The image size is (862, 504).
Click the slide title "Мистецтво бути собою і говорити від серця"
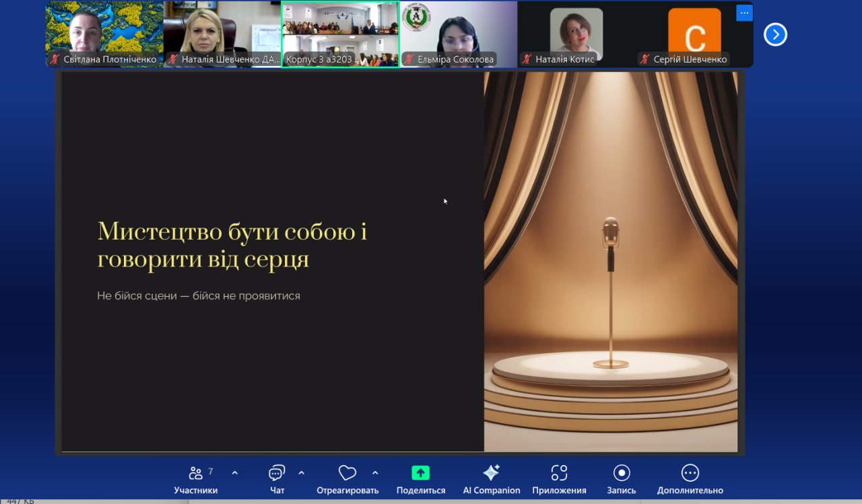click(x=232, y=245)
